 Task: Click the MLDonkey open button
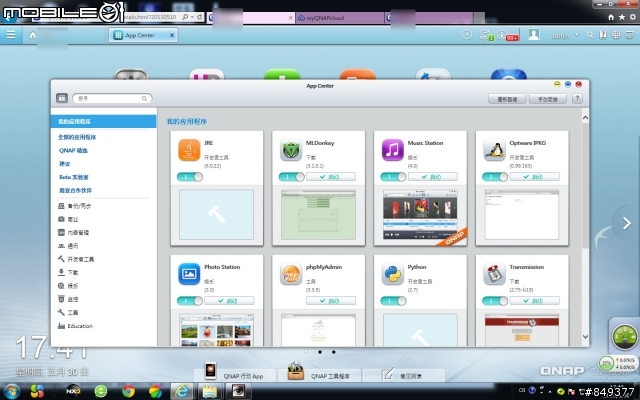[331, 177]
